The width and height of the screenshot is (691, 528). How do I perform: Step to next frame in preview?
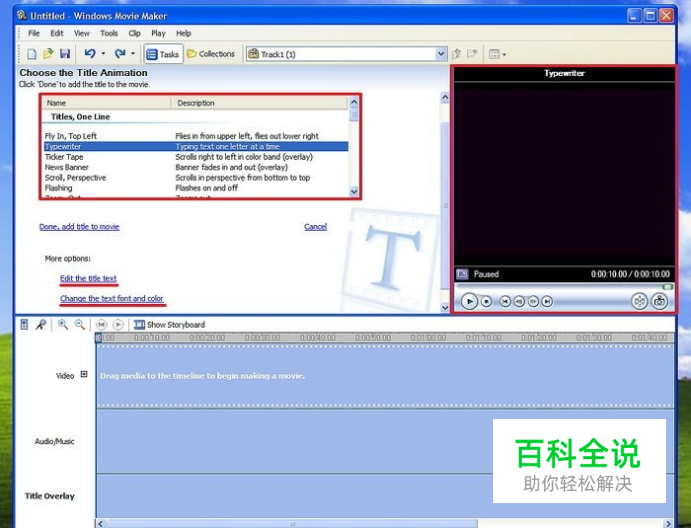[533, 301]
